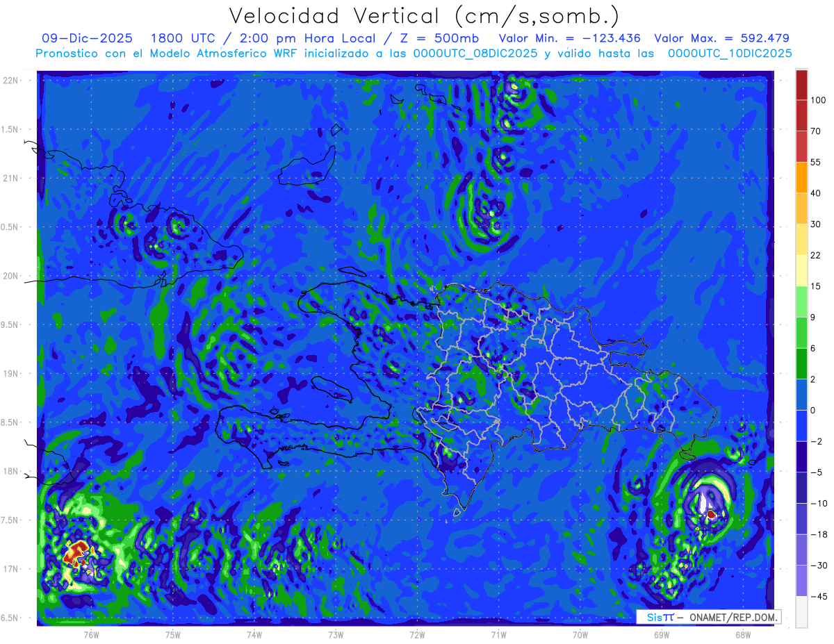
Task: Click the '71W' longitude label
Action: (x=498, y=635)
